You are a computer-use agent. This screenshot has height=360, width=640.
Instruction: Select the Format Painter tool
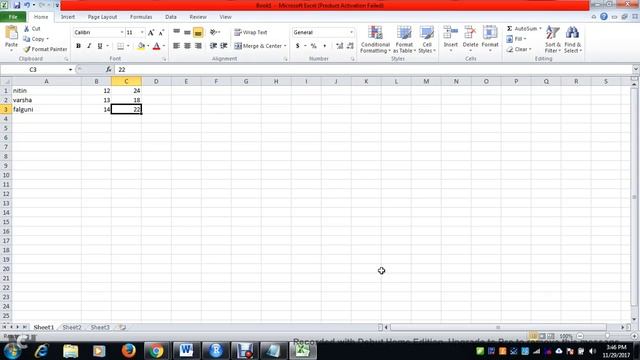(x=45, y=49)
